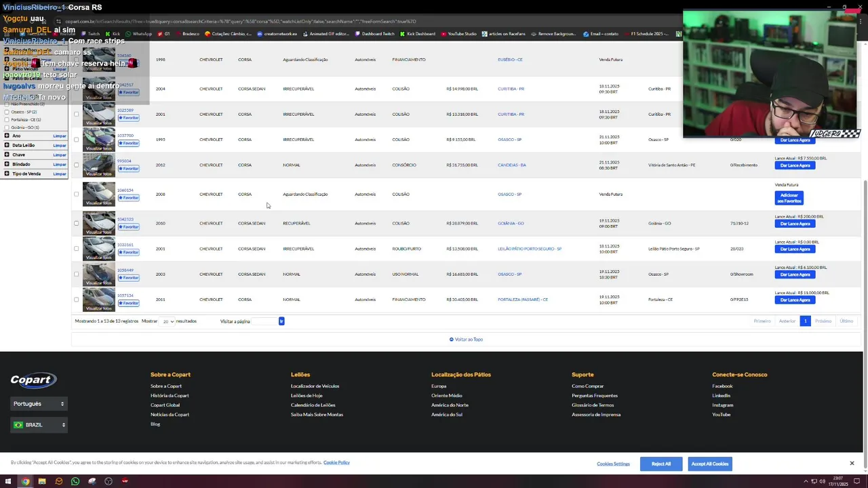Check the row checkbox for lot 995804
This screenshot has width=868, height=488.
76,165
